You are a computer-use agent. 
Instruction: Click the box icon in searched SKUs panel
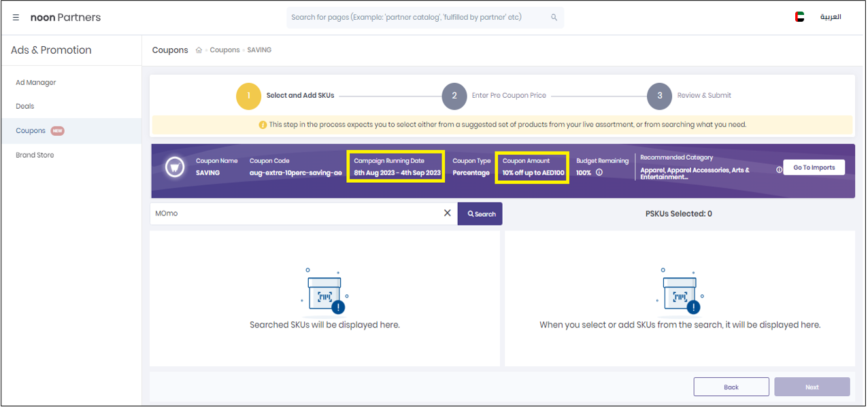(324, 292)
